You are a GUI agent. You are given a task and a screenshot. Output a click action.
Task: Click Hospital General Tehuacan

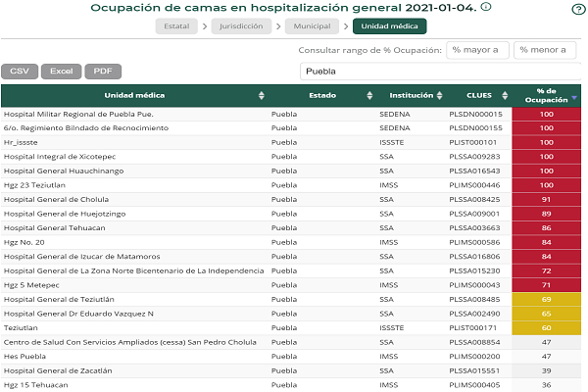tap(54, 228)
